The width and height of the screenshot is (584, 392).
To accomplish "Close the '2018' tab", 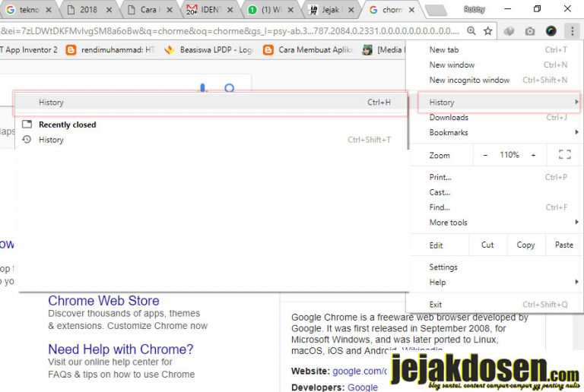I will [109, 10].
